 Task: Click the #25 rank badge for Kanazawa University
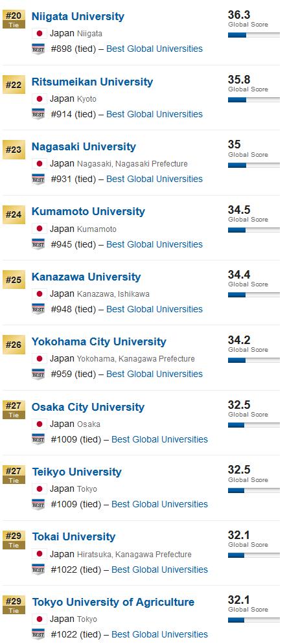click(x=14, y=280)
